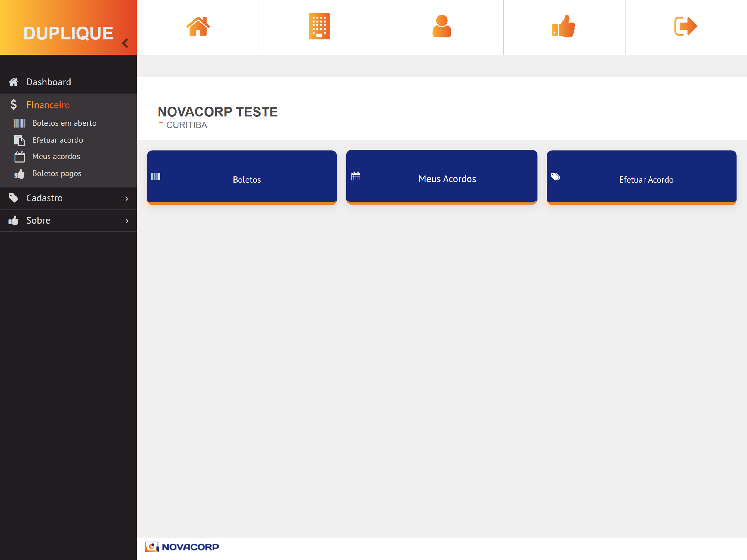Select the Financeiro menu section
747x560 pixels.
coord(68,105)
